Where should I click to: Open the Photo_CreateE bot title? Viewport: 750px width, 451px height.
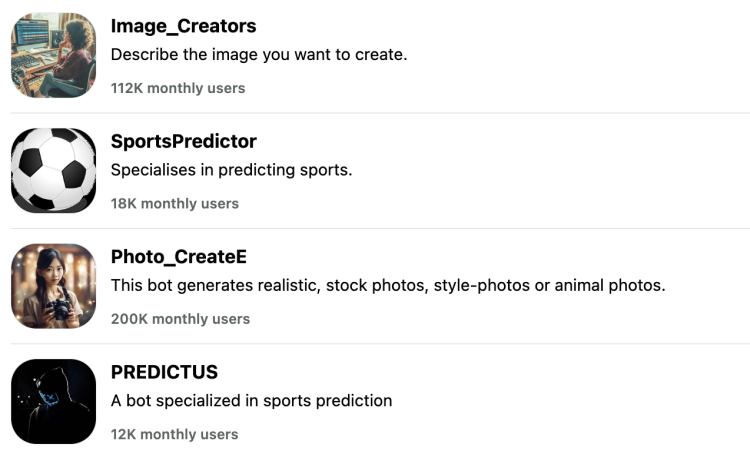pyautogui.click(x=178, y=257)
